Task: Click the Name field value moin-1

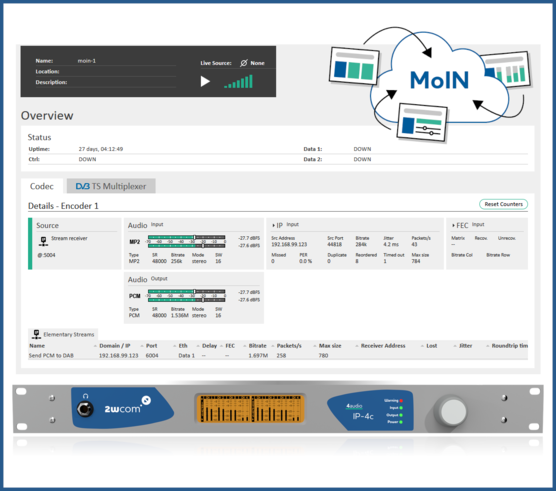Action: point(87,61)
